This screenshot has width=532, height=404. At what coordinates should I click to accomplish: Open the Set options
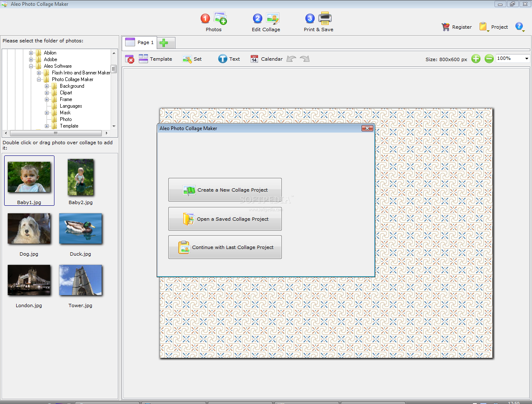[192, 59]
